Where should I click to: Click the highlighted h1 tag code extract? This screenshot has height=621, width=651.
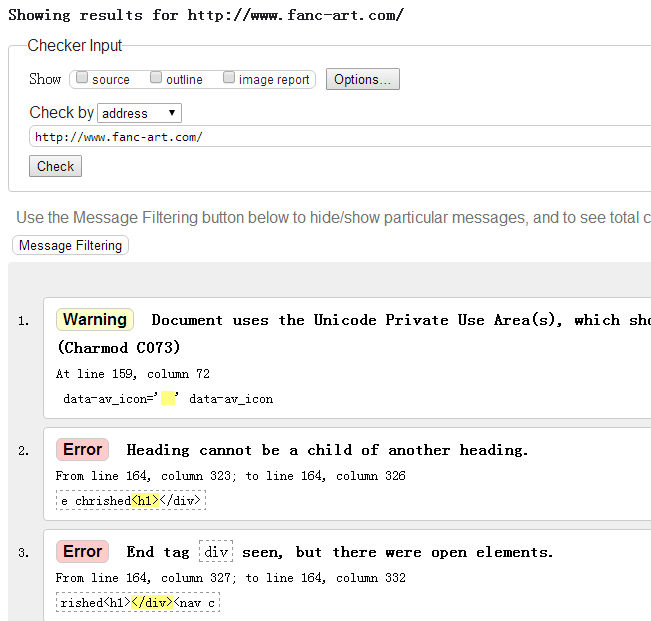pyautogui.click(x=145, y=500)
